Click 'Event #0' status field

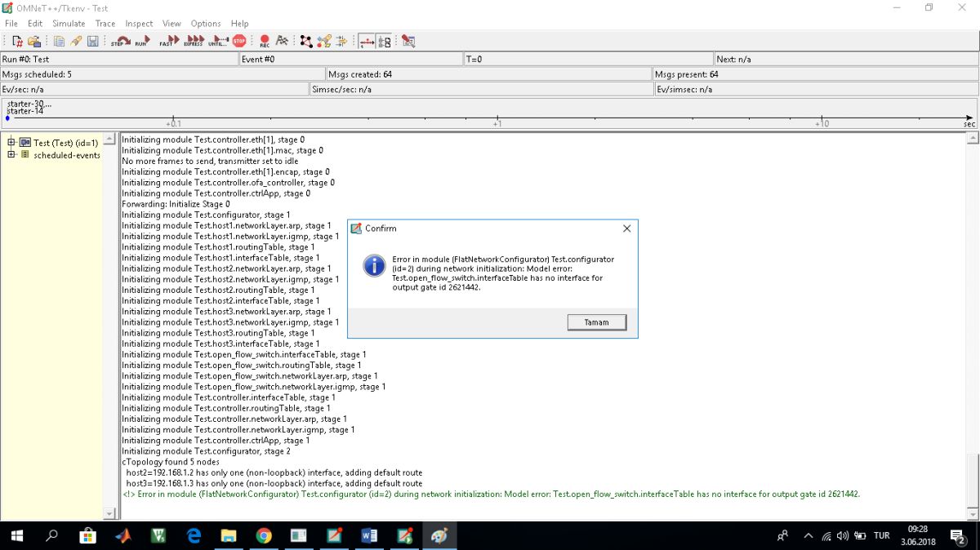(x=351, y=60)
